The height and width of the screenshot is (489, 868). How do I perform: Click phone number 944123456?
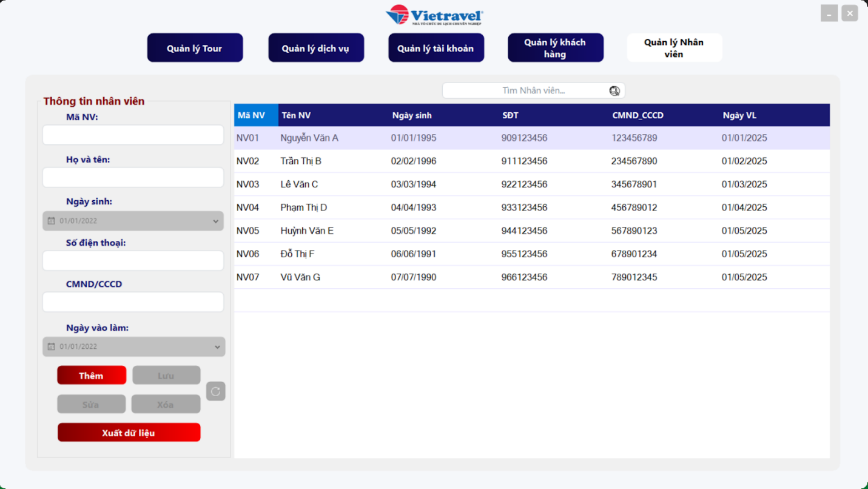[524, 231]
